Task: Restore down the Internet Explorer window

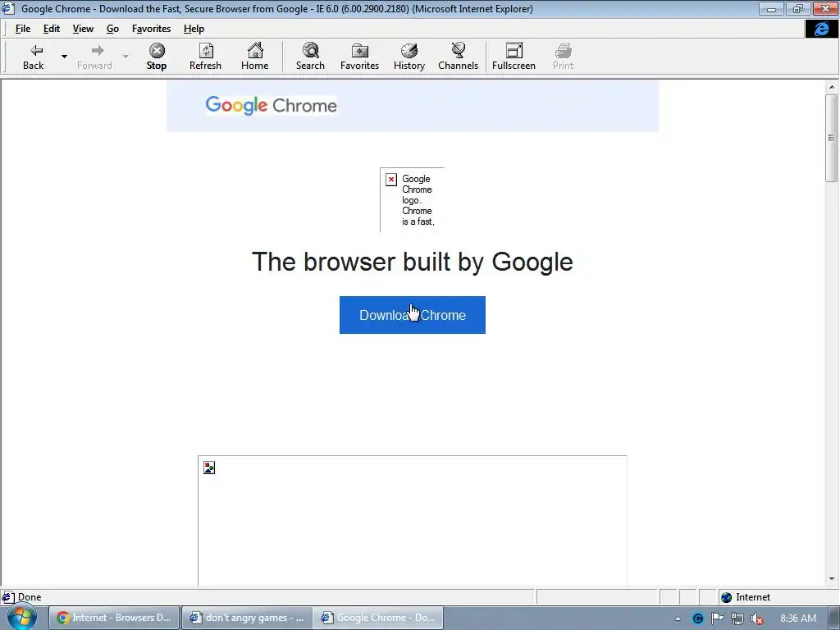Action: [x=798, y=8]
